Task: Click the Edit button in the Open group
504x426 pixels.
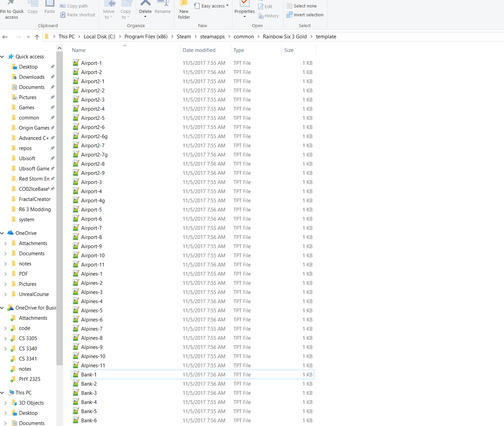Action: tap(265, 6)
